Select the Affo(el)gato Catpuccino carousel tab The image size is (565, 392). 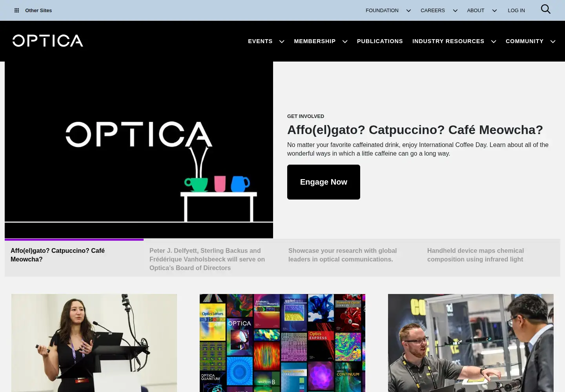(x=74, y=258)
